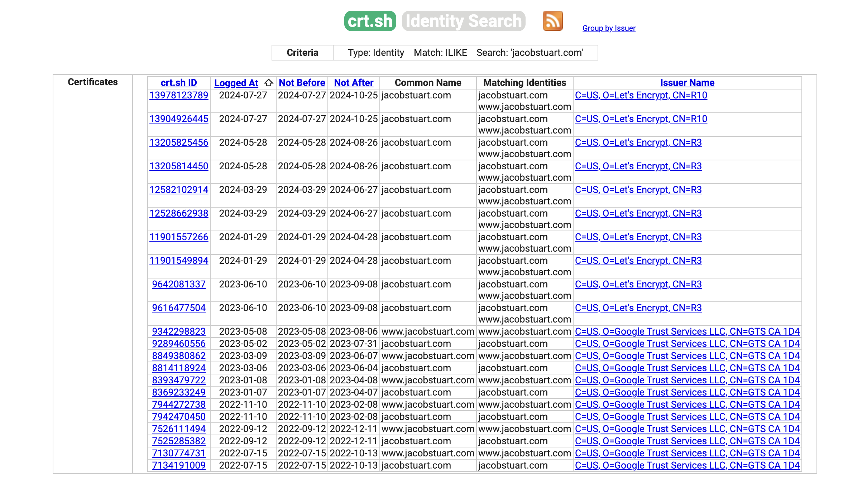This screenshot has height=504, width=867.
Task: Click the crt.sh logo
Action: 370,21
